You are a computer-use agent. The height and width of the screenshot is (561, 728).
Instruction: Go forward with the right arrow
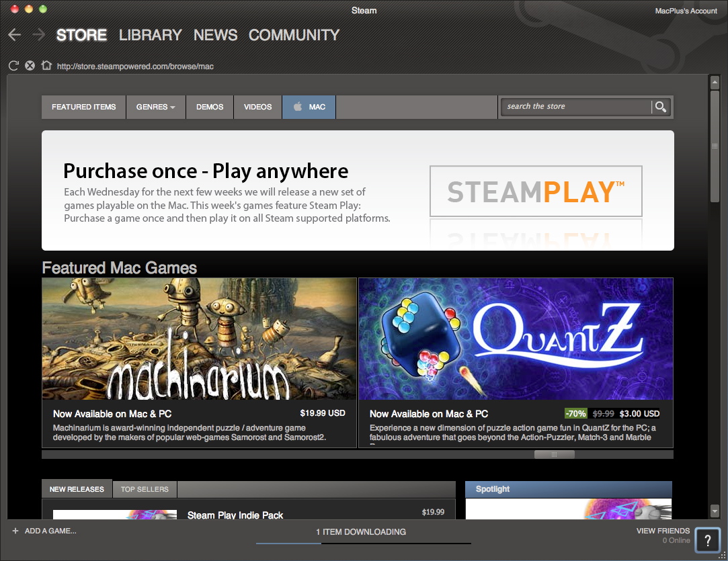(x=38, y=35)
